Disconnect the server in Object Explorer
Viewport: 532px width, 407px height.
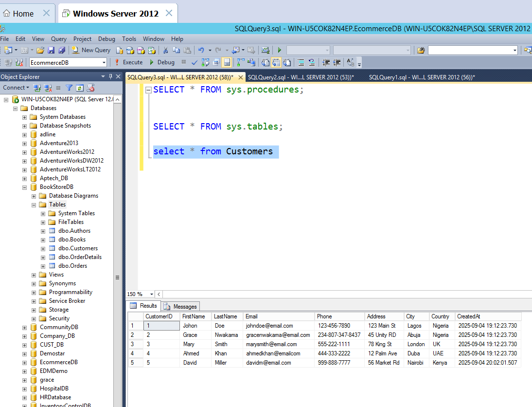47,87
